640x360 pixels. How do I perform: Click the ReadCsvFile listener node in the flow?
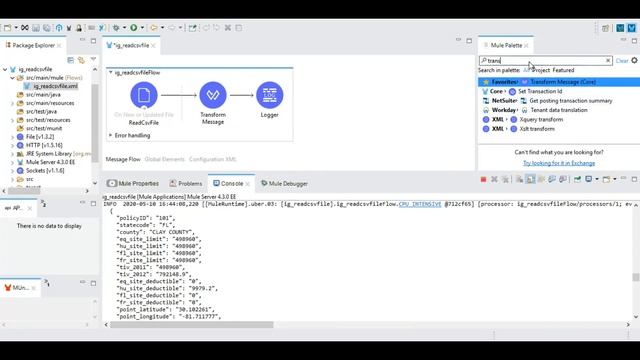click(144, 95)
